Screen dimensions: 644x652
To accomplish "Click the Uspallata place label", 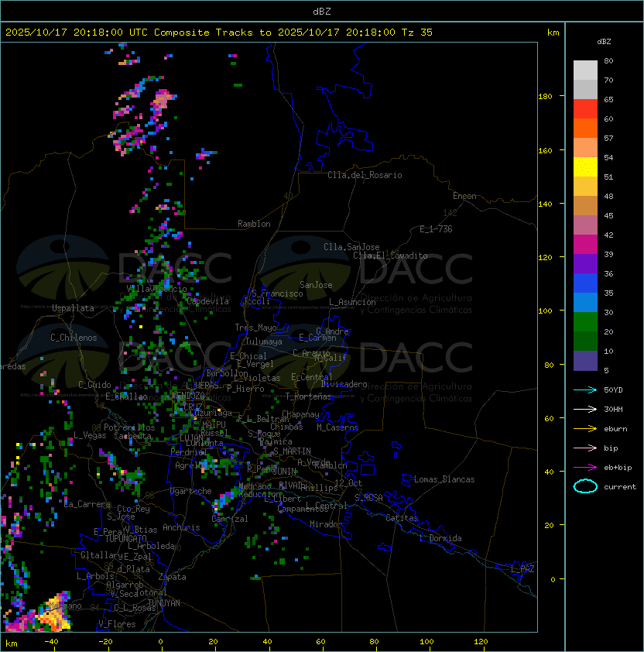I will click(x=73, y=308).
